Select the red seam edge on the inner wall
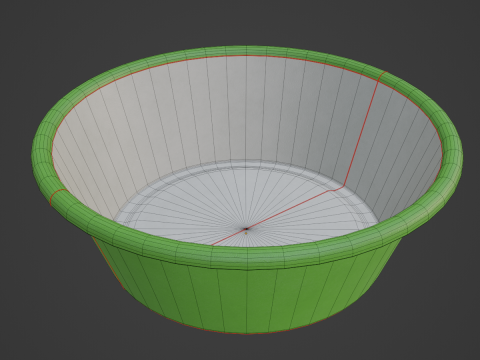The height and width of the screenshot is (360, 480). point(362,132)
